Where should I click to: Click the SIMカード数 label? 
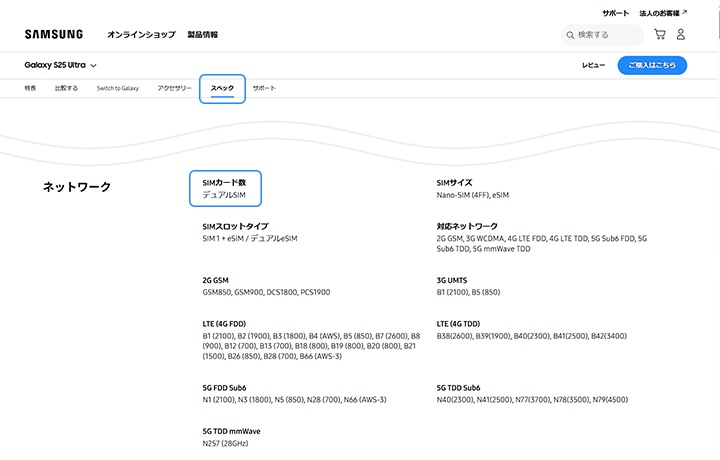point(224,183)
